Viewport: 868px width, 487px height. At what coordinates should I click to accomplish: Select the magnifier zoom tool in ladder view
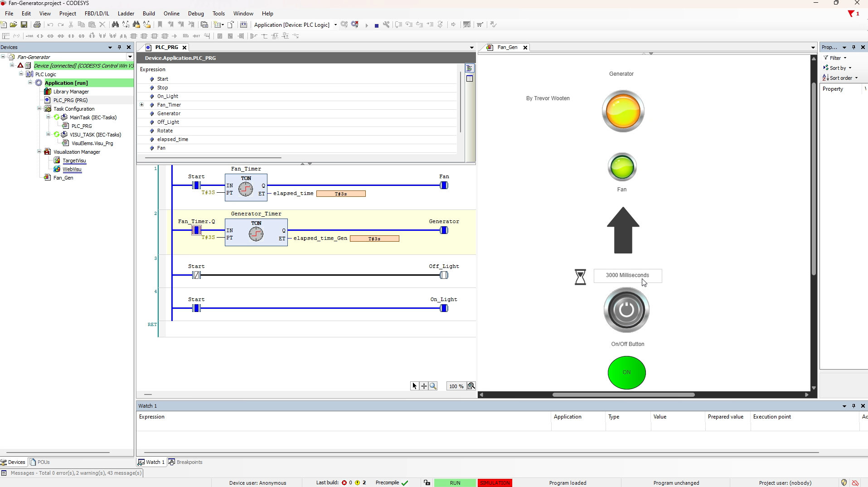(433, 386)
